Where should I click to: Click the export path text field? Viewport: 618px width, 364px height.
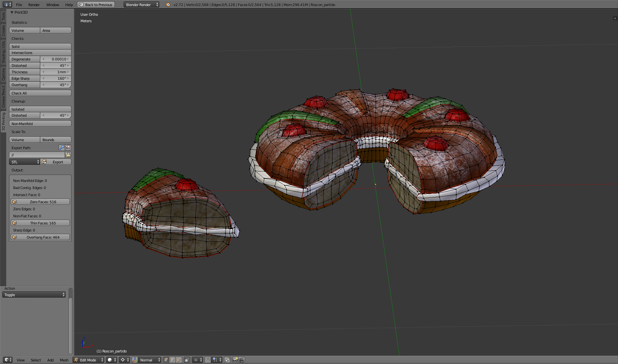(37, 155)
